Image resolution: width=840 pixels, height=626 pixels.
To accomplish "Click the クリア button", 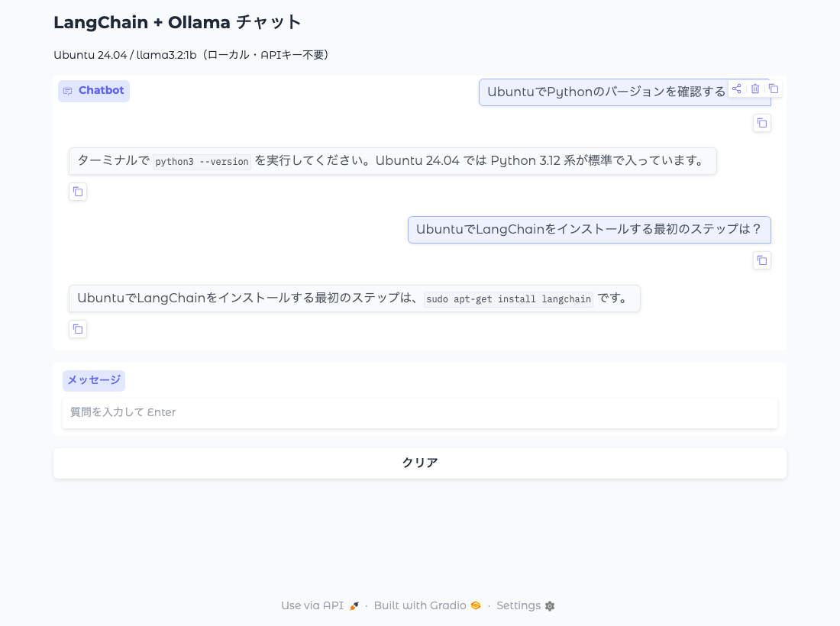I will pyautogui.click(x=420, y=463).
